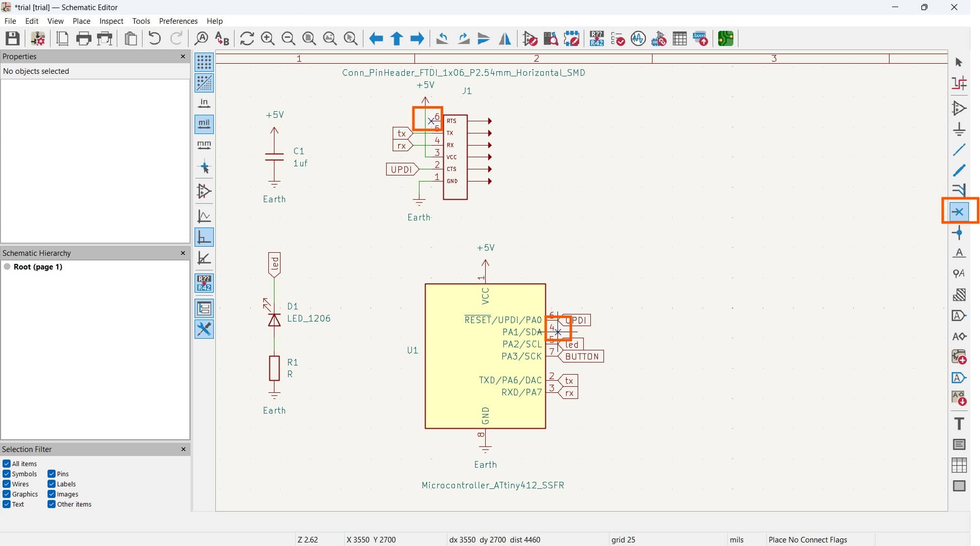Open the PCB editor icon
Viewport: 980px width, 546px height.
tap(725, 38)
